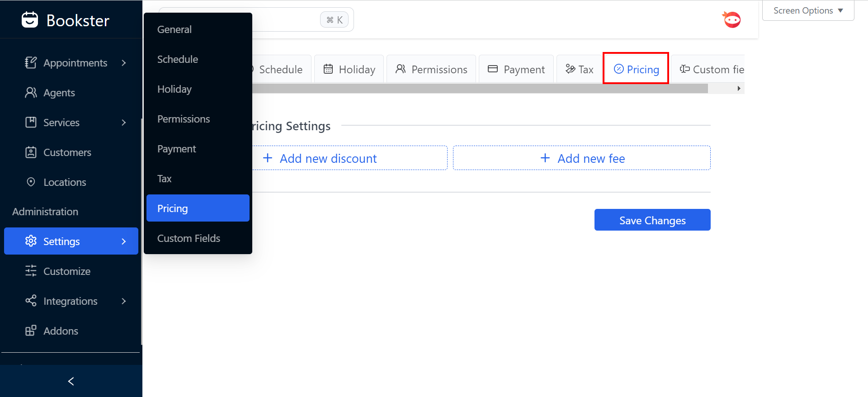Click the Customize sliders icon
Viewport: 868px width, 397px height.
(x=31, y=271)
